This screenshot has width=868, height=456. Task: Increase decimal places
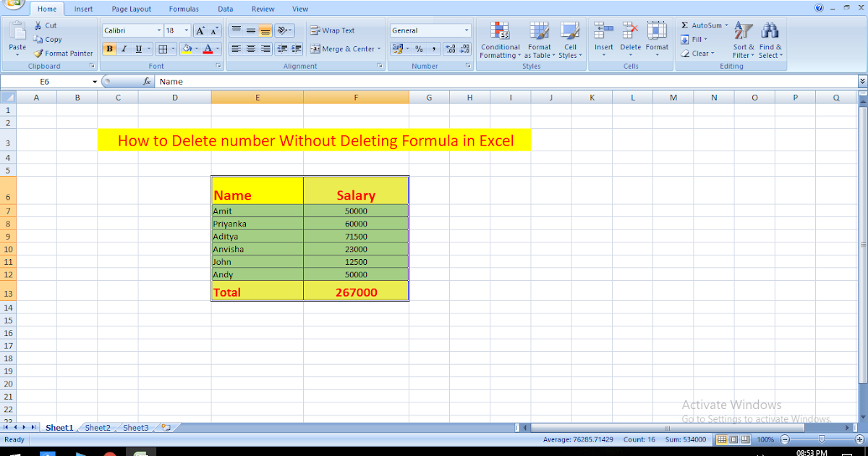click(x=450, y=48)
